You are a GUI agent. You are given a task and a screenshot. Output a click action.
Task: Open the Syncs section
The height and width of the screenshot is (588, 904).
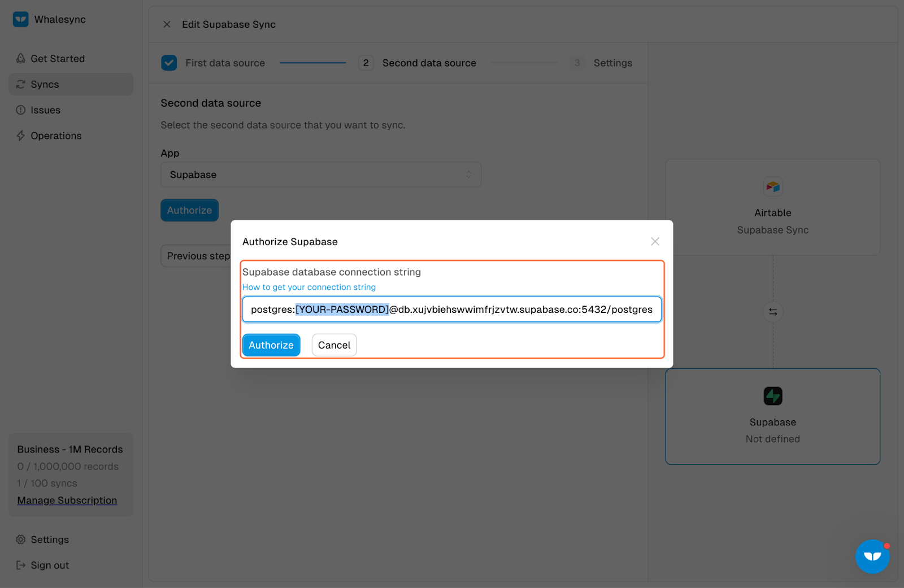pyautogui.click(x=71, y=84)
